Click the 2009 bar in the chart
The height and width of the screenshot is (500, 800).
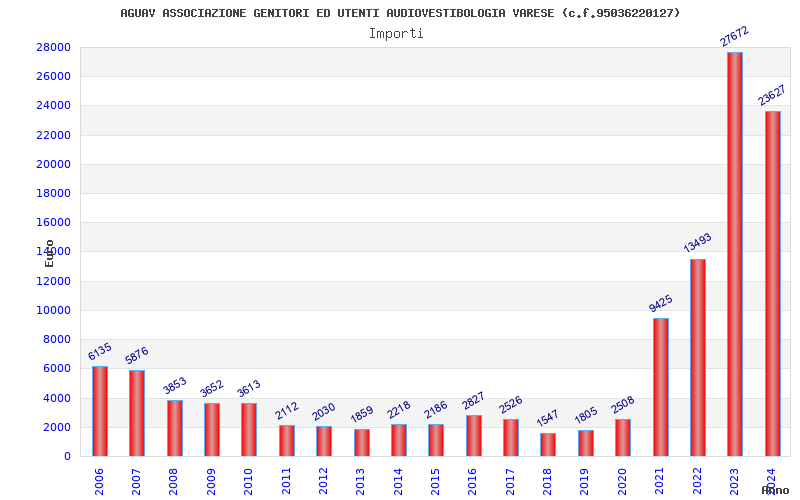[212, 430]
